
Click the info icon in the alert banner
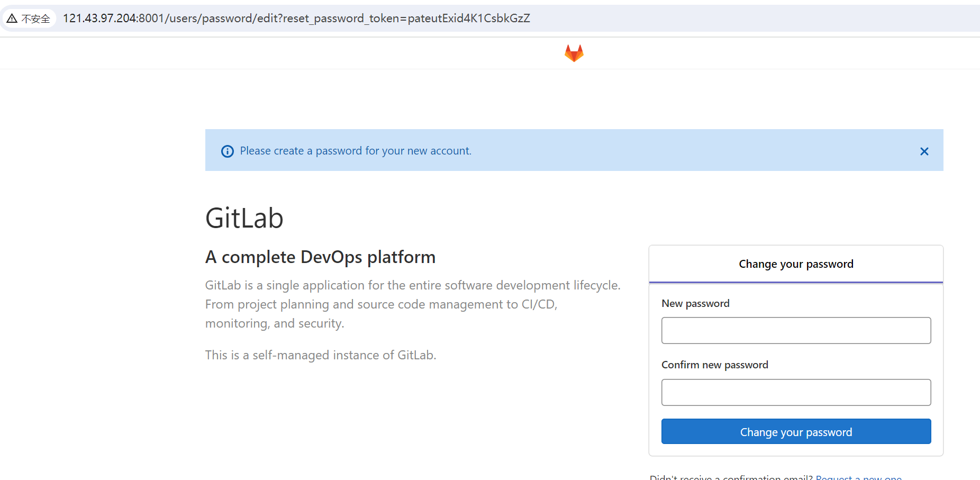click(228, 151)
